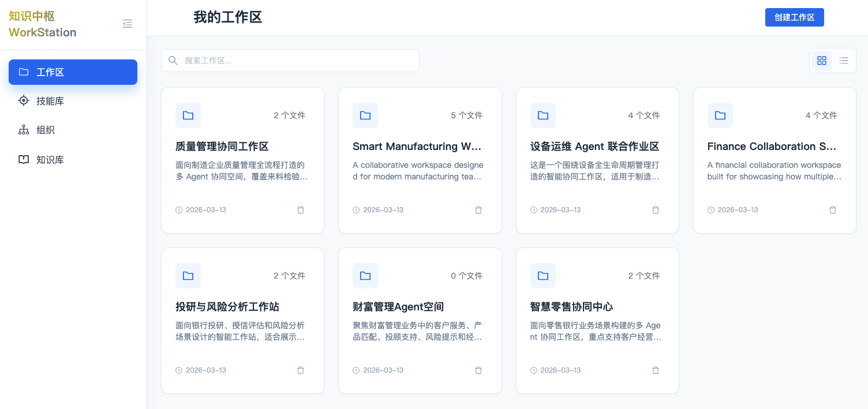The height and width of the screenshot is (409, 868).
Task: Click the 创建工作区 button
Action: (x=795, y=17)
